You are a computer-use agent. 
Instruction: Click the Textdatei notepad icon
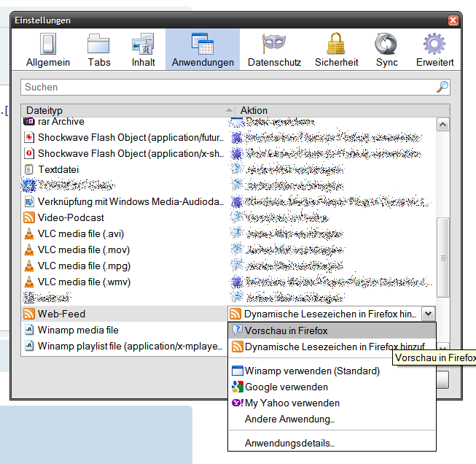pos(29,169)
